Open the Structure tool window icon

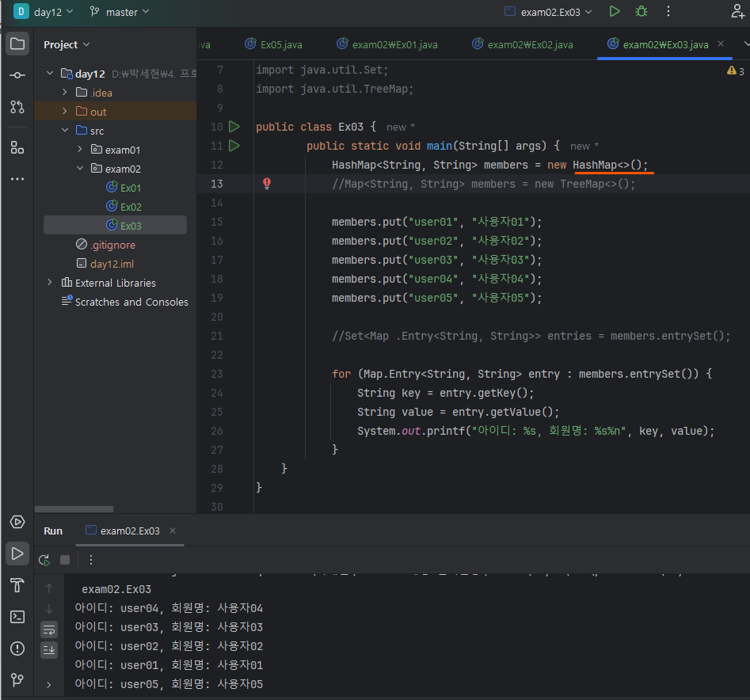[x=17, y=147]
